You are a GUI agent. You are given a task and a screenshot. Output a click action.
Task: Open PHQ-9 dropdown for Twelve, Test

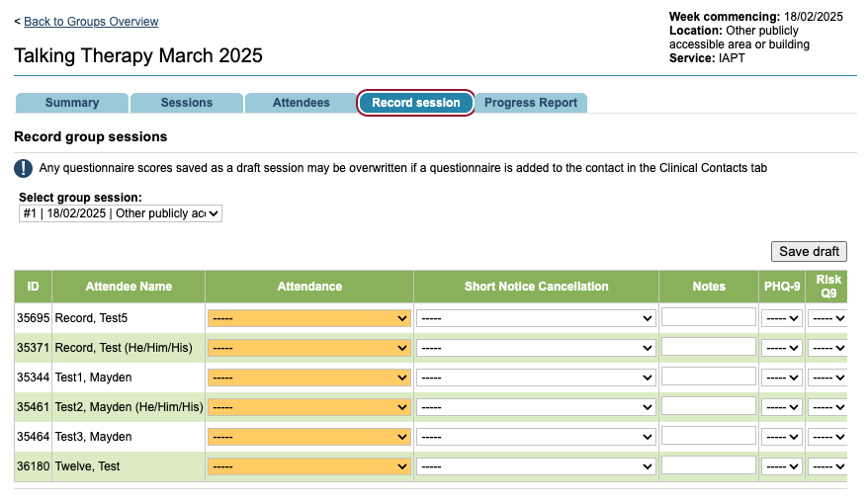click(x=782, y=466)
